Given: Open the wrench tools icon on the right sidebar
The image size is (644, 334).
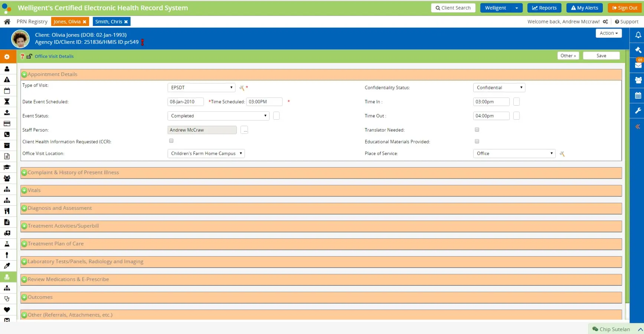Looking at the screenshot, I should point(638,110).
